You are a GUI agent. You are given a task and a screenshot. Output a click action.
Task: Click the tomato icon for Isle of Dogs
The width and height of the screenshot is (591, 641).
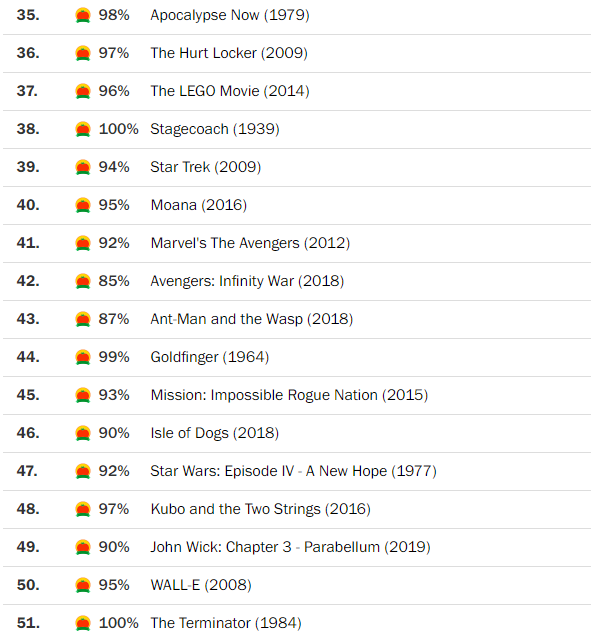pyautogui.click(x=83, y=434)
